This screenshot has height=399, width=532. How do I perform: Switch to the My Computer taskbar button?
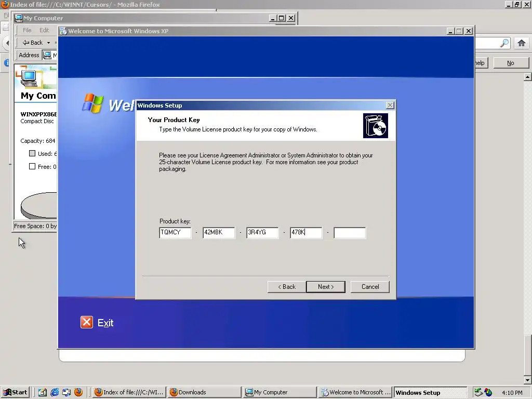coord(280,392)
